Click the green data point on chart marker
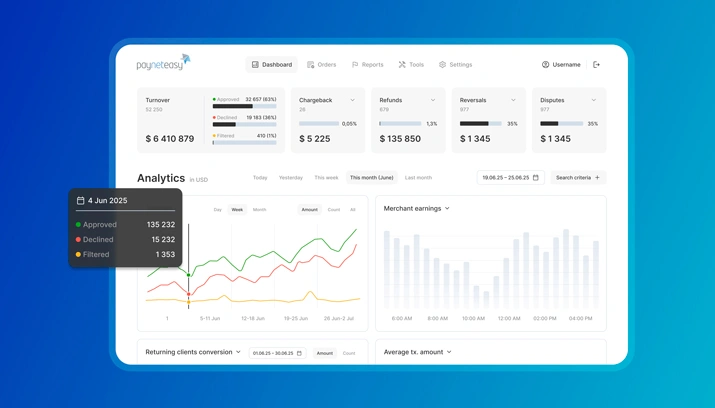The width and height of the screenshot is (715, 408). click(188, 275)
